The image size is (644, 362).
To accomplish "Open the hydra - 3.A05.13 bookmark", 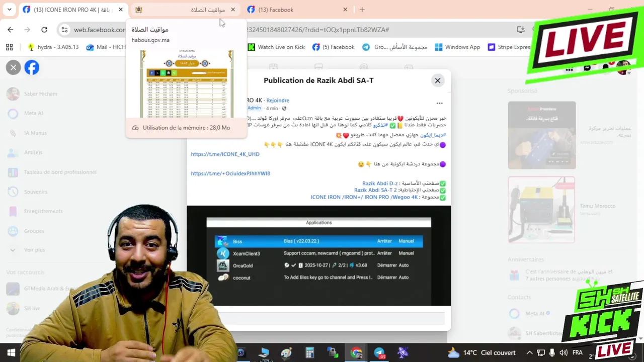I will [x=53, y=47].
